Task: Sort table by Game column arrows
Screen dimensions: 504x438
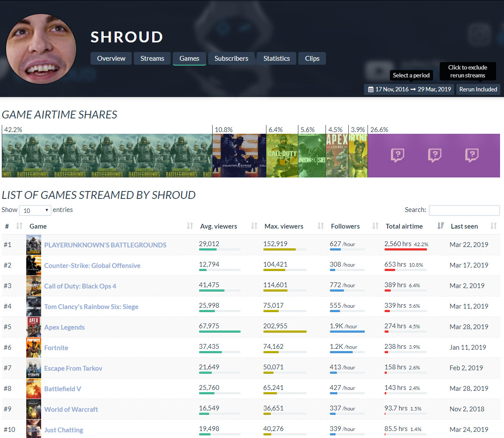Action: [190, 226]
